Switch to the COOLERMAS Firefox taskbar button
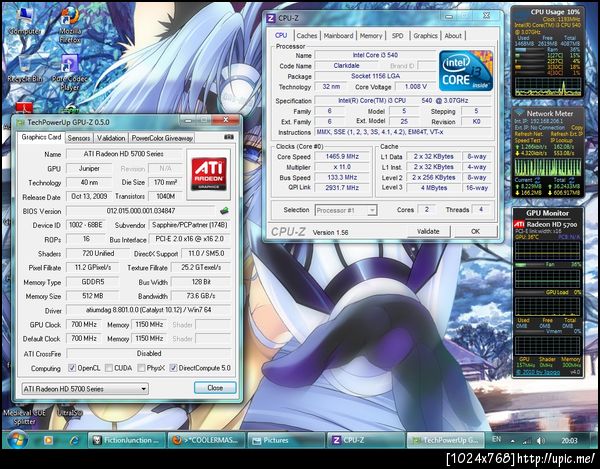The height and width of the screenshot is (469, 600). (x=207, y=440)
